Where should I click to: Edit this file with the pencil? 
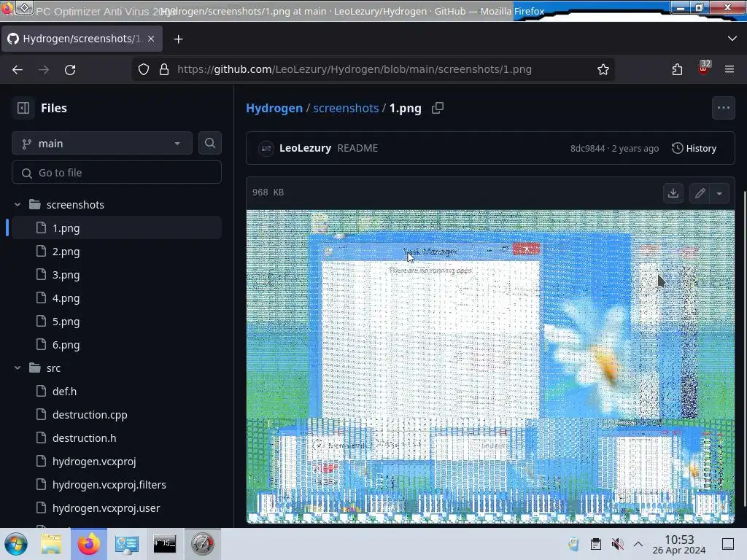click(700, 192)
